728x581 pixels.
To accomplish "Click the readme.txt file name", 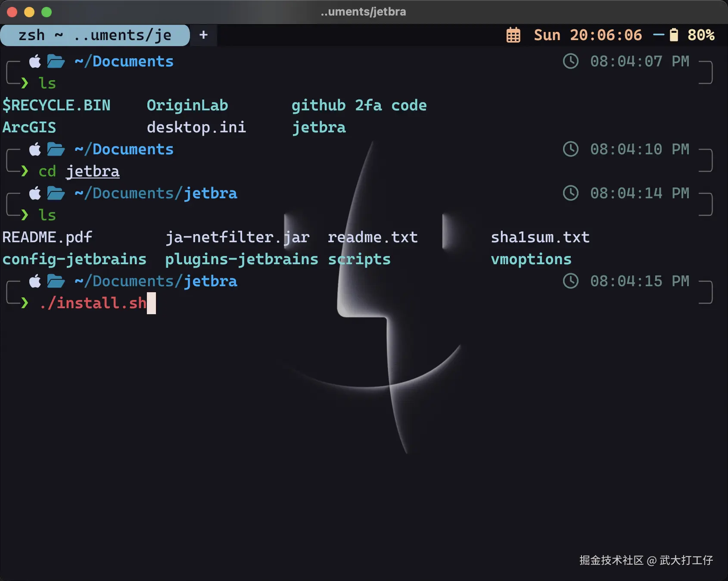I will tap(373, 237).
